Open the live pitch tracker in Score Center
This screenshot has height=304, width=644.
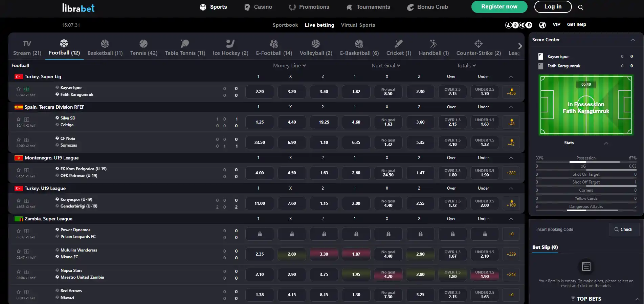pyautogui.click(x=586, y=105)
